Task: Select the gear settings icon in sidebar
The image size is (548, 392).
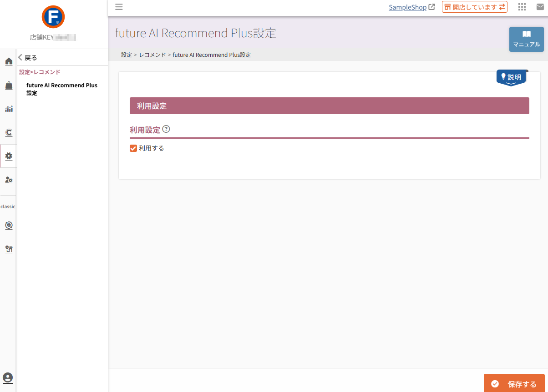Action: [x=8, y=156]
